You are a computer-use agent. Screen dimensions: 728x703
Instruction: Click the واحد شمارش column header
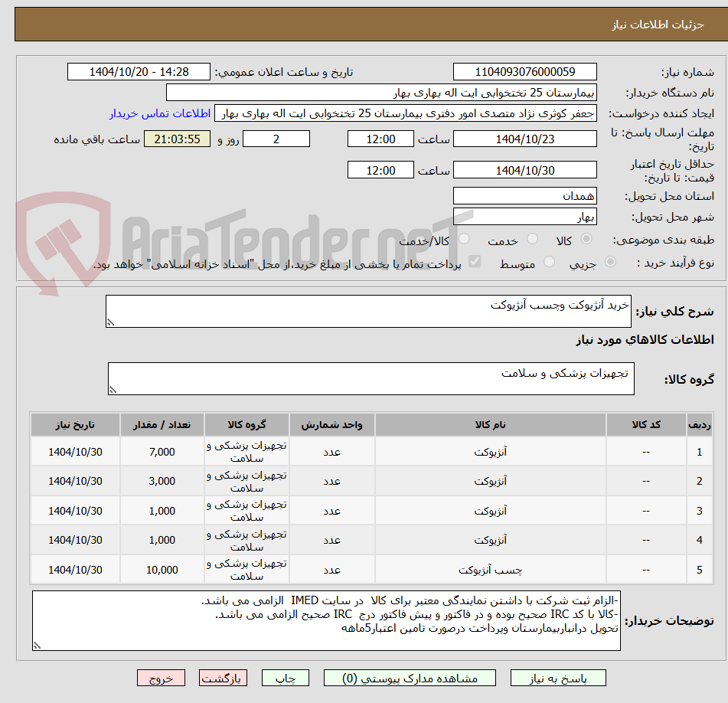click(332, 425)
